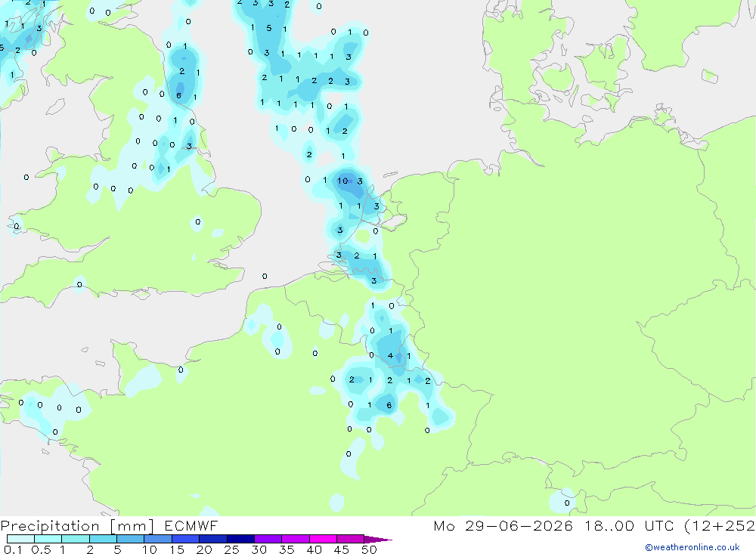Click the "[mm]" unit label
The image size is (756, 554).
pos(132,526)
